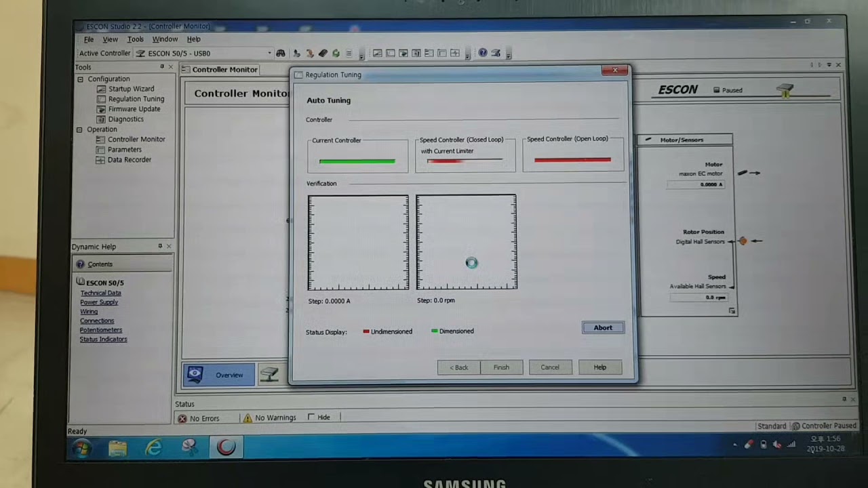
Task: Click the refresh green arrows toolbar icon
Action: pyautogui.click(x=336, y=53)
